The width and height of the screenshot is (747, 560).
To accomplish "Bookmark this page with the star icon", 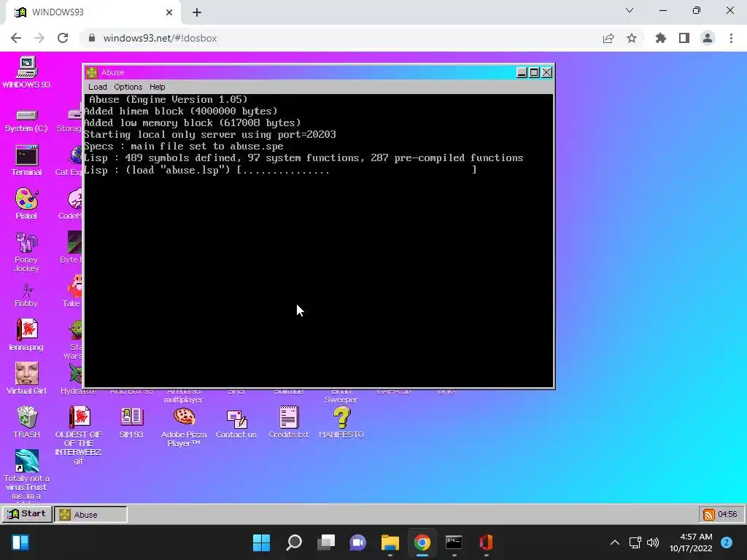I will tap(632, 38).
